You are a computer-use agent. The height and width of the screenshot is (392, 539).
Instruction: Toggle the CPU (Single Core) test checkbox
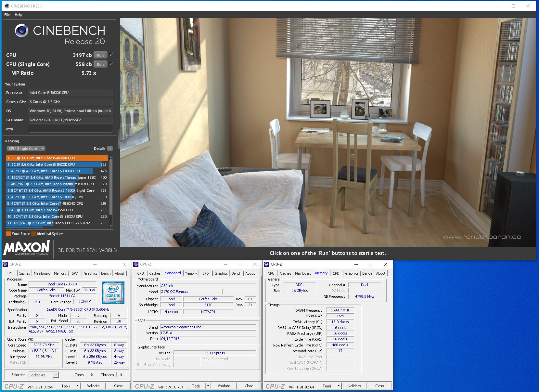pos(111,64)
